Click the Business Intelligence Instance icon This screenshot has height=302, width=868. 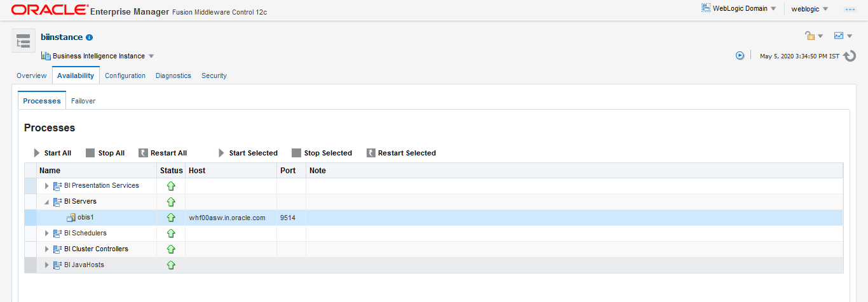click(x=46, y=56)
